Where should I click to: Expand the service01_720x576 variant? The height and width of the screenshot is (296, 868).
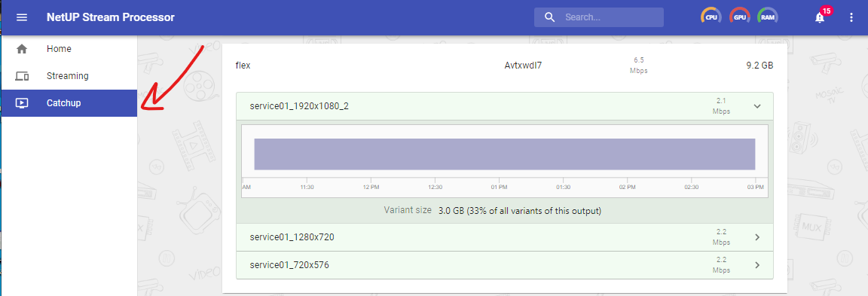click(x=758, y=265)
